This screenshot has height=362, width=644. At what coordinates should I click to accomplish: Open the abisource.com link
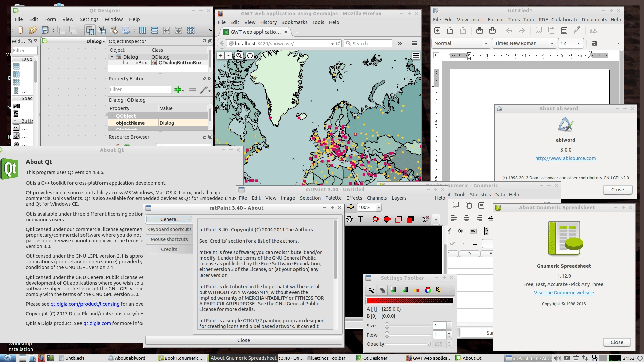pyautogui.click(x=566, y=158)
